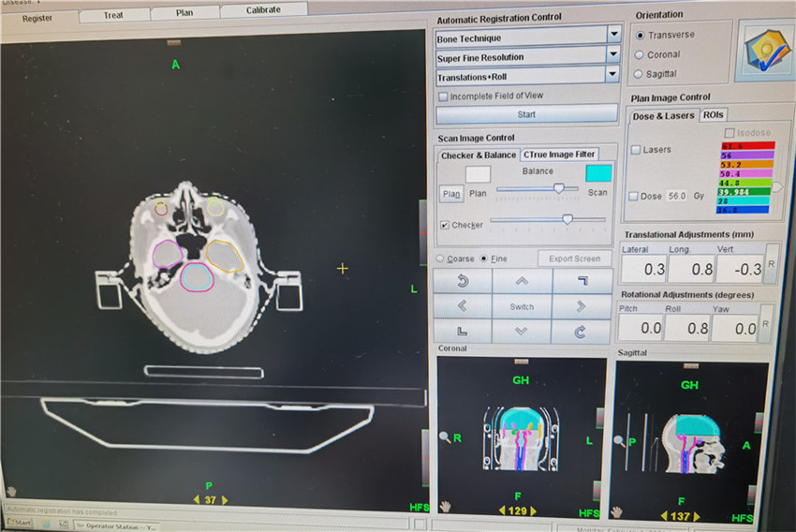Click the Plan color button
The width and height of the screenshot is (796, 532).
coord(451,194)
